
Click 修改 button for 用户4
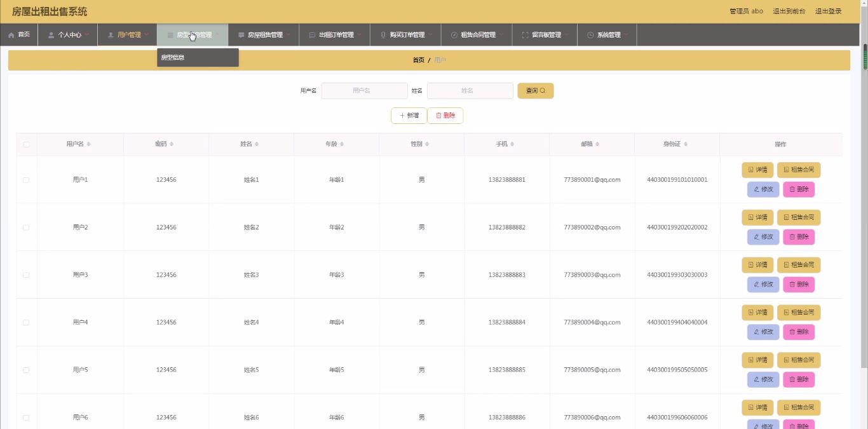tap(763, 332)
